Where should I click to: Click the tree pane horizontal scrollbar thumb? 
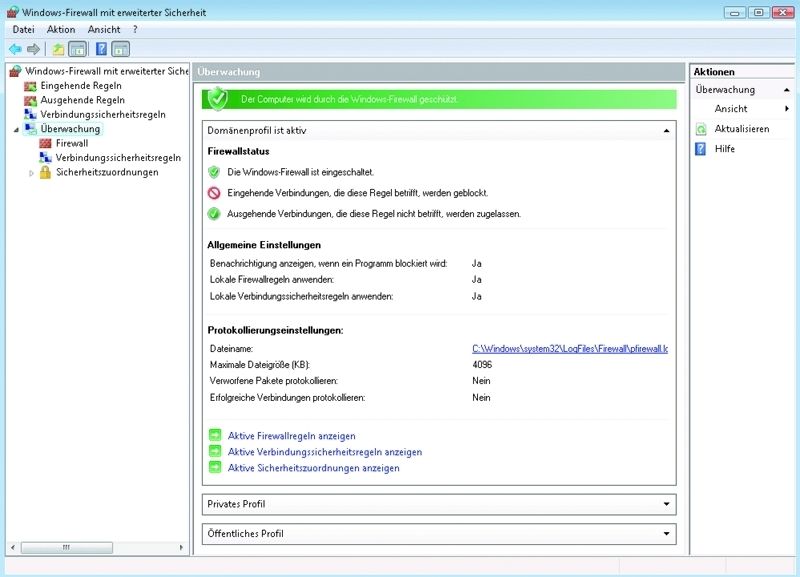click(x=66, y=547)
